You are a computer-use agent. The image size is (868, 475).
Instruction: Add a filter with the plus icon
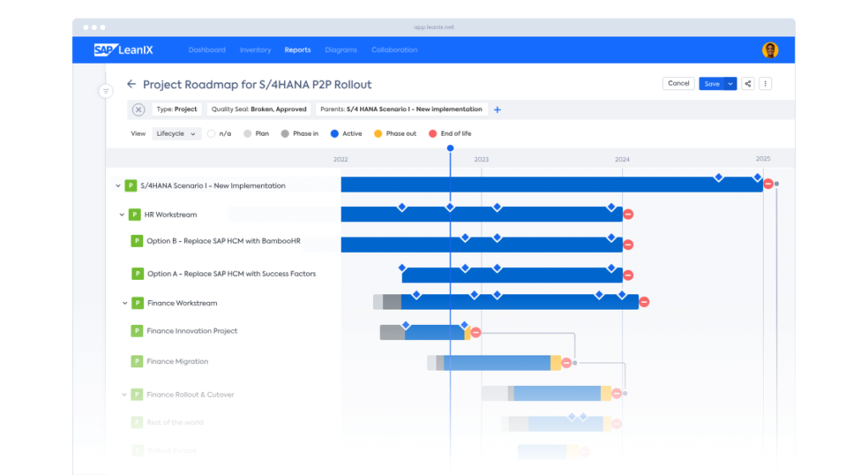coord(498,109)
